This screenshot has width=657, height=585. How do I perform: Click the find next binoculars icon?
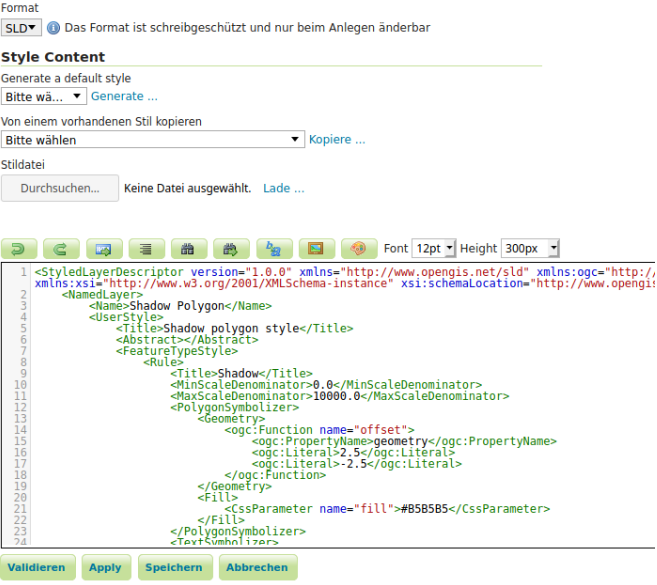(x=231, y=248)
